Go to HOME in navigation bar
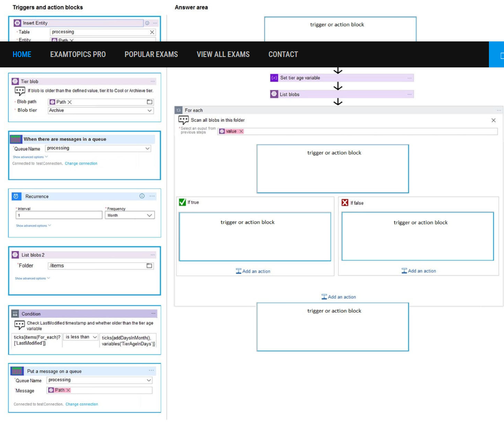Viewport: 504px width, 422px height. (22, 54)
